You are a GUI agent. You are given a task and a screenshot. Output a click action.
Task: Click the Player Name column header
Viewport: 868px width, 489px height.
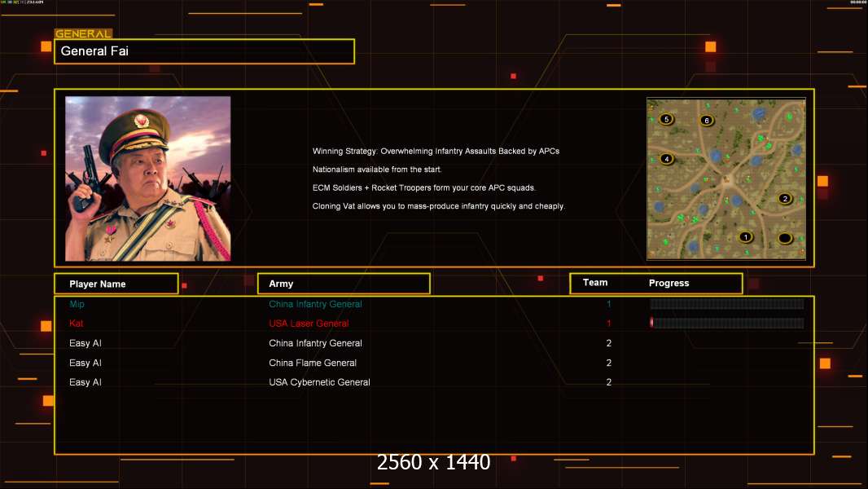click(116, 284)
